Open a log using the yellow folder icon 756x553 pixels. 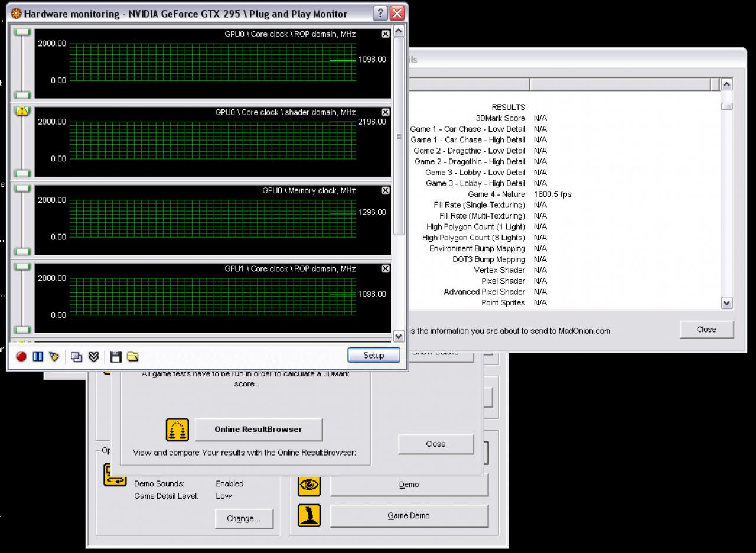pyautogui.click(x=133, y=356)
